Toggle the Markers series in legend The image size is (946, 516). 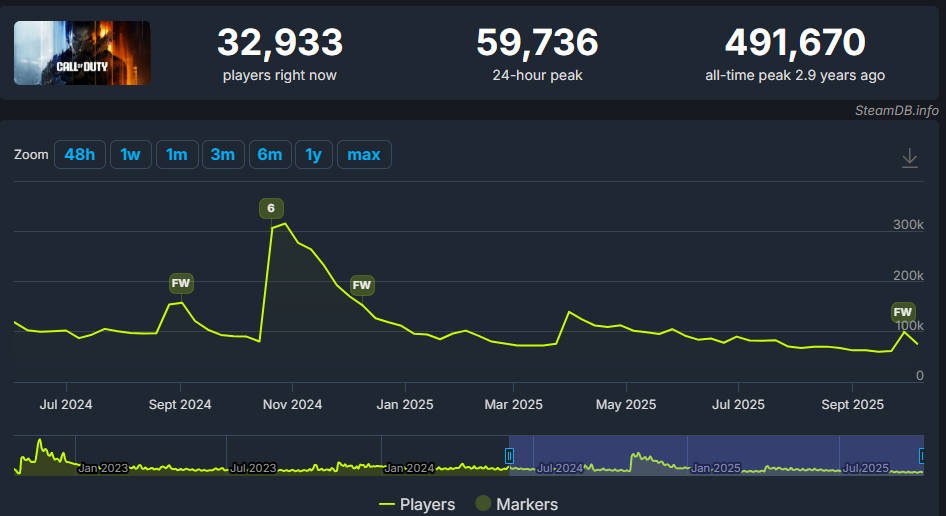click(x=516, y=504)
